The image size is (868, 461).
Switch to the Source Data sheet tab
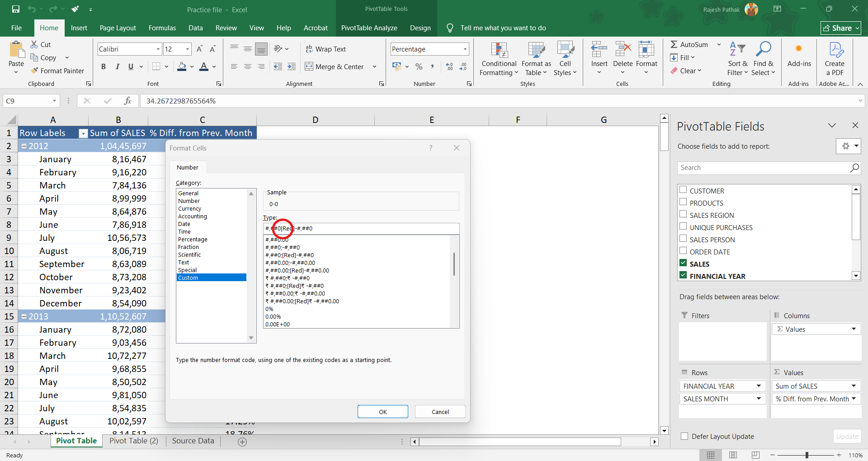[x=193, y=441]
